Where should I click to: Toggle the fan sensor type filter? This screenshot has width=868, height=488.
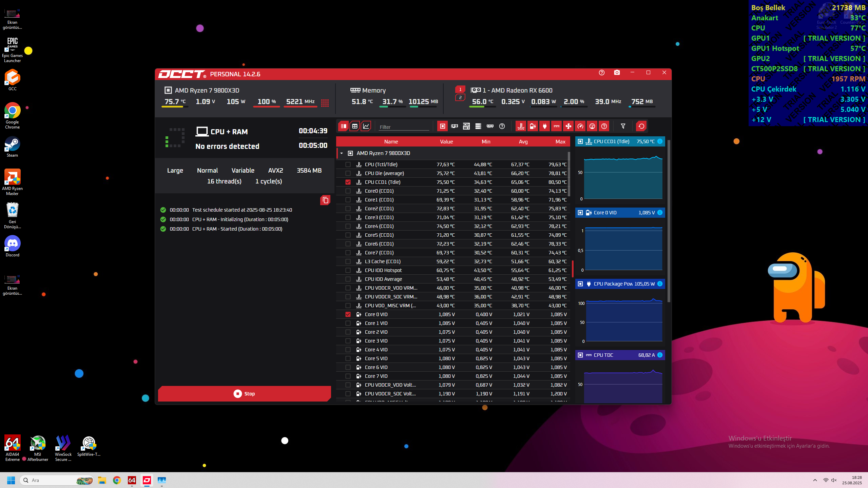[x=568, y=126]
